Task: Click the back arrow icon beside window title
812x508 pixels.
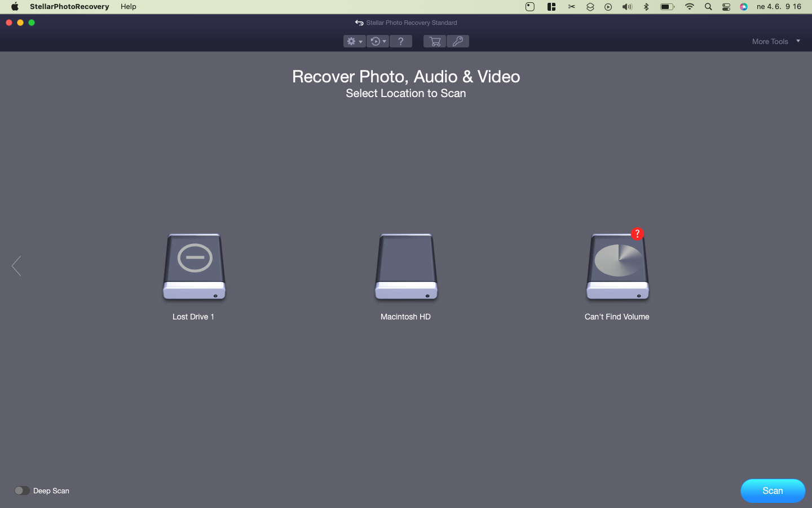Action: 359,23
